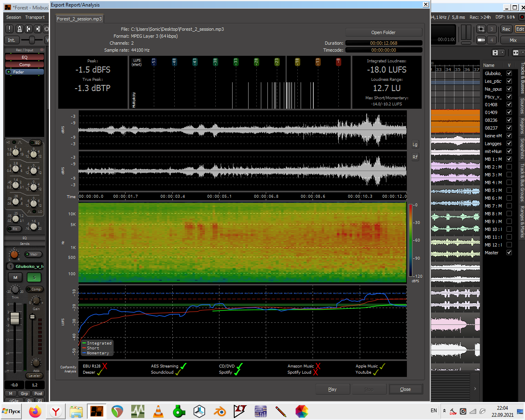Mute the Gluboko channel with M button

(x=15, y=278)
